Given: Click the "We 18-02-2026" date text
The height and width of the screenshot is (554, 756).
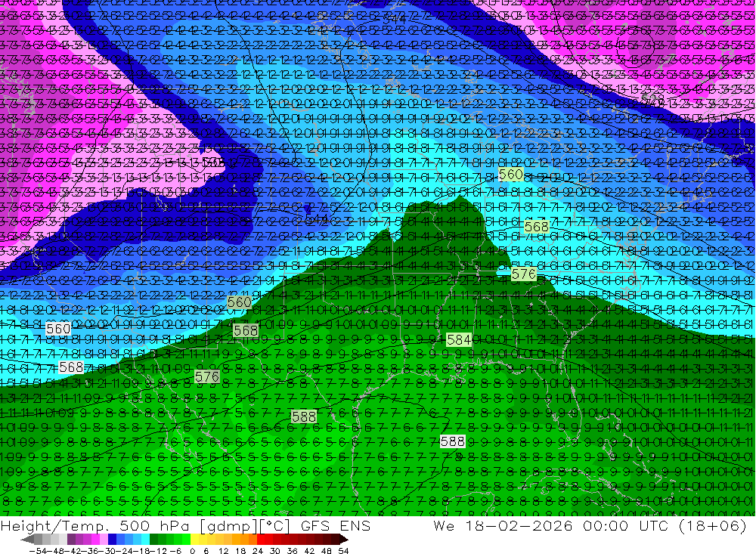Looking at the screenshot, I should (x=503, y=525).
